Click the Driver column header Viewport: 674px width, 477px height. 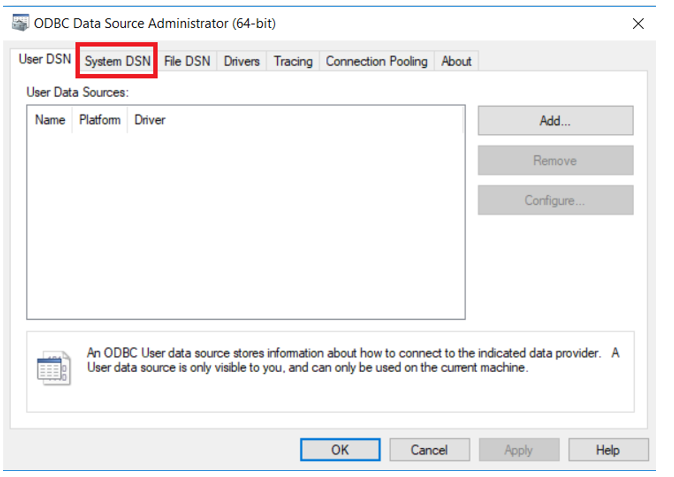coord(150,120)
